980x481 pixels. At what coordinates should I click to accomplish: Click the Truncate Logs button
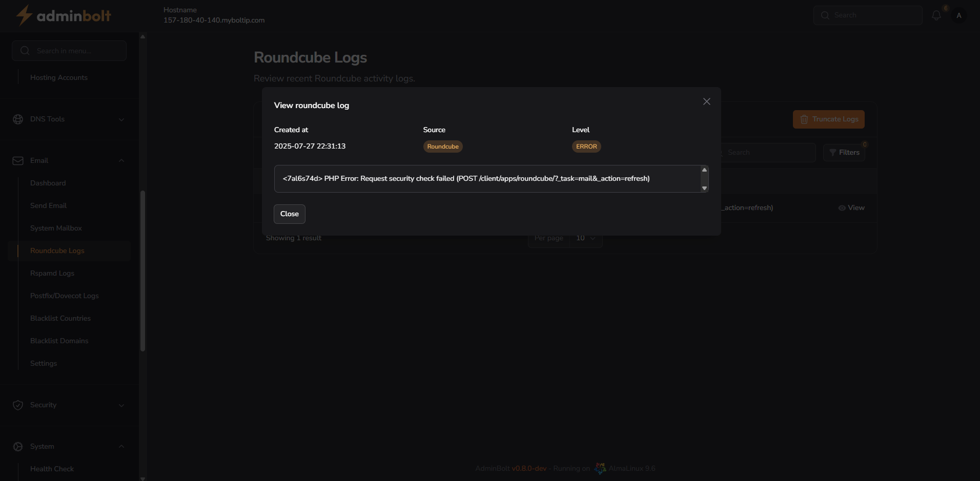pos(828,119)
